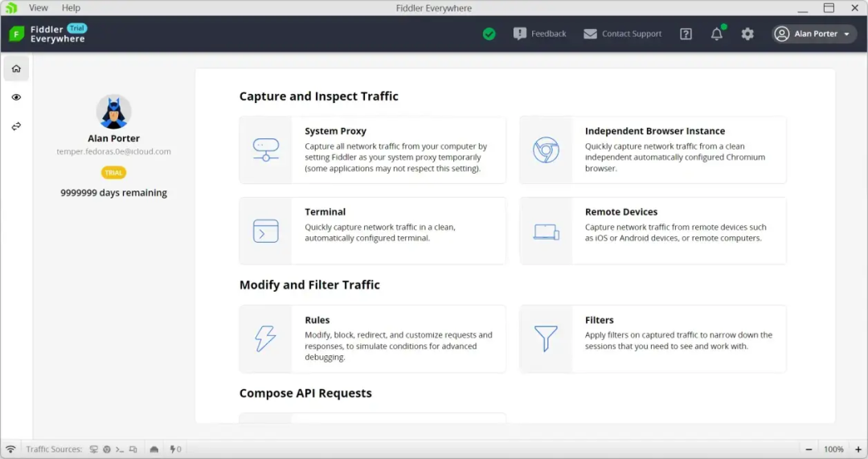Image resolution: width=868 pixels, height=459 pixels.
Task: Open the Remote Devices card title
Action: point(621,212)
